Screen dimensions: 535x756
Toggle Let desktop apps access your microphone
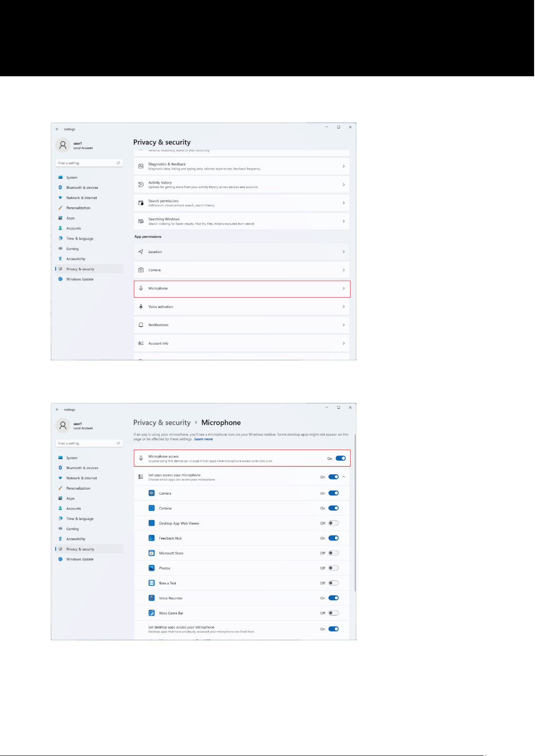click(x=333, y=629)
